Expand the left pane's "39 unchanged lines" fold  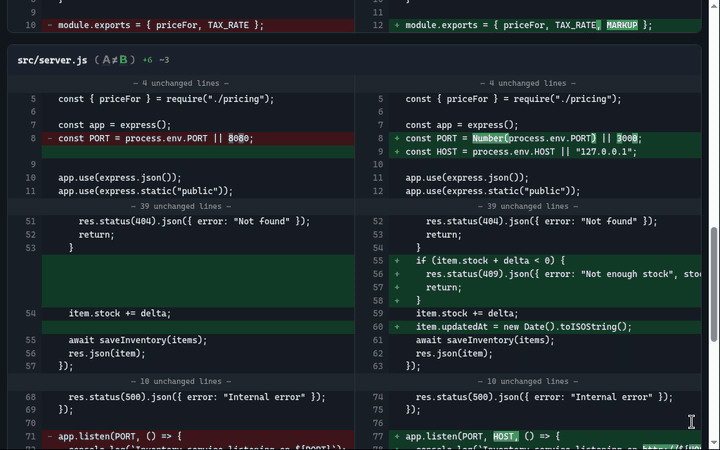[x=181, y=206]
